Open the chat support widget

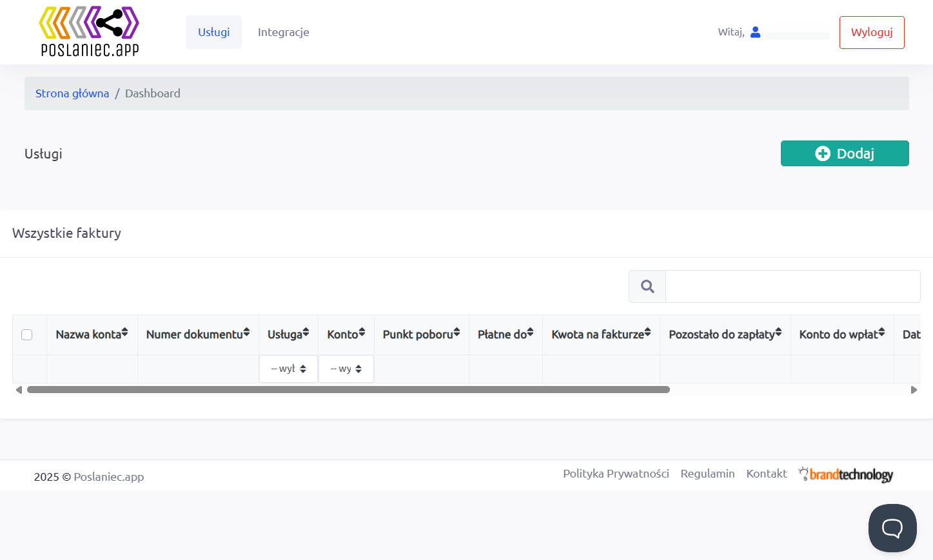[892, 528]
